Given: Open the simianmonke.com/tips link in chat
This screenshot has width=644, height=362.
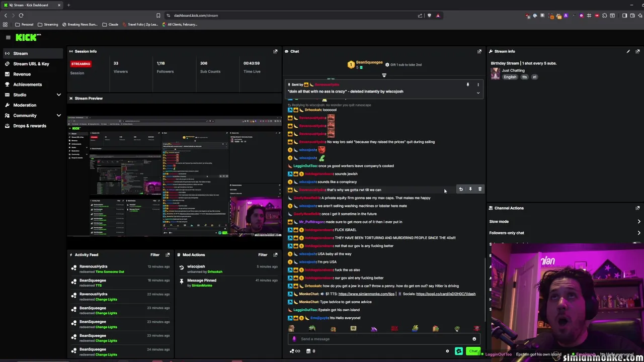Looking at the screenshot, I should tap(366, 294).
